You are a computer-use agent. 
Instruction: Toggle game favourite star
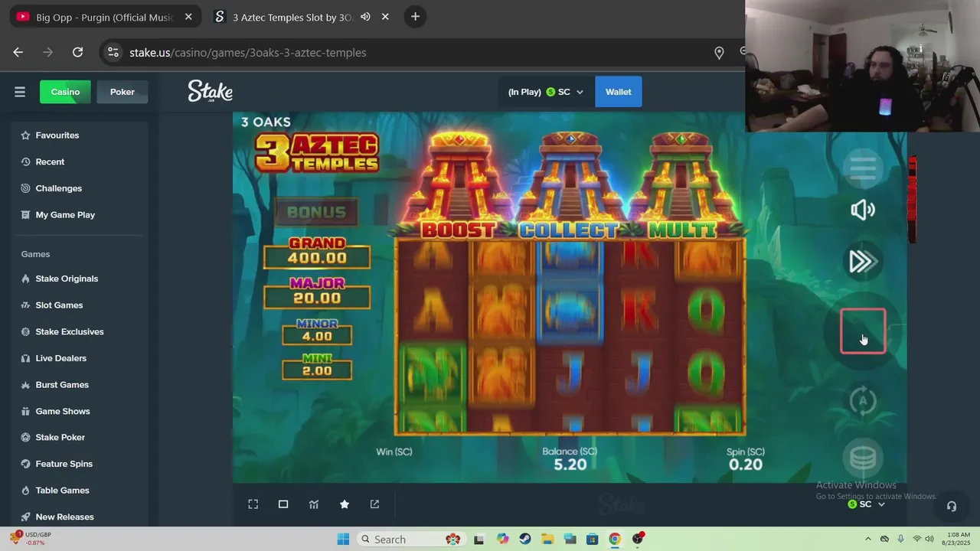coord(345,504)
